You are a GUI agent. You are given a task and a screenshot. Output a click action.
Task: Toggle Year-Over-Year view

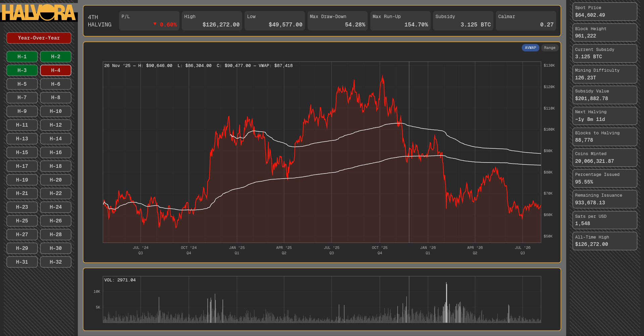[x=39, y=38]
